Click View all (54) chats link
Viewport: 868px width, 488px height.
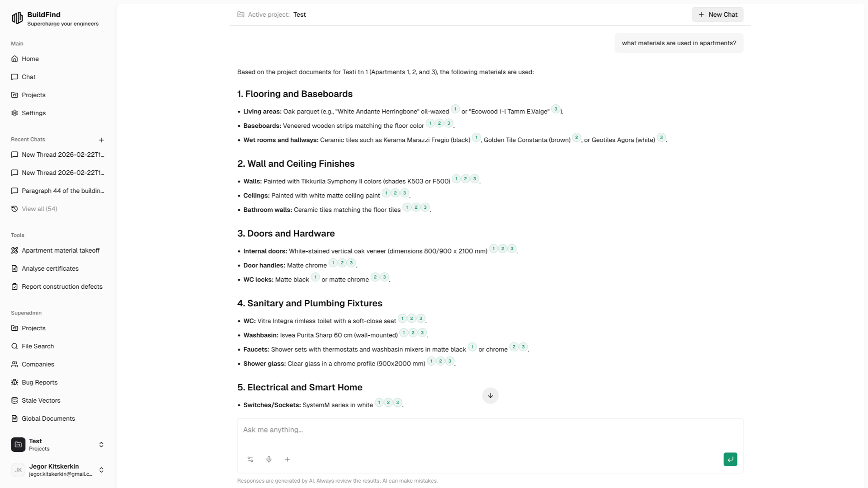tap(39, 209)
